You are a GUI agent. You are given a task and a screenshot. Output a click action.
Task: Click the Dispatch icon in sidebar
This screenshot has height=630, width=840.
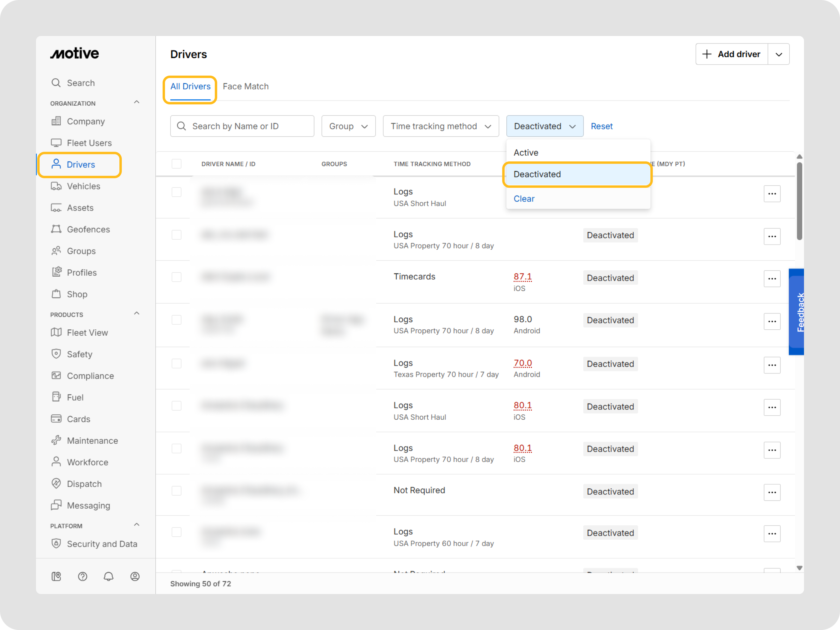(x=56, y=483)
